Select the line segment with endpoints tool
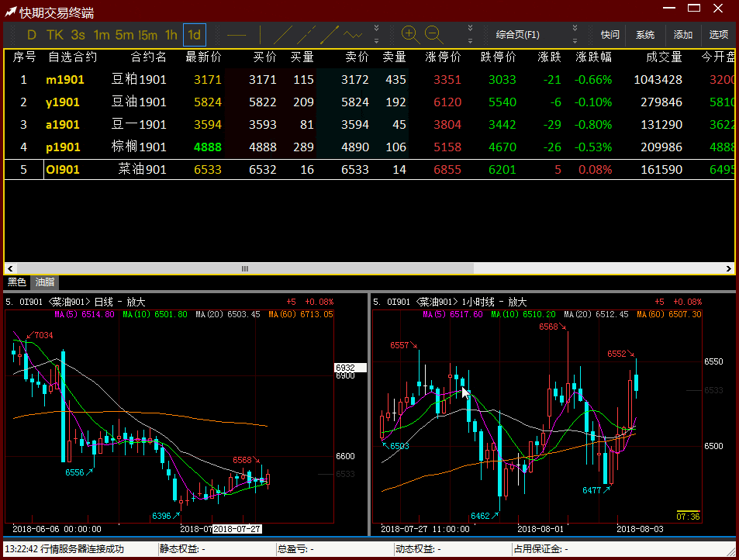This screenshot has height=560, width=739. tap(330, 35)
